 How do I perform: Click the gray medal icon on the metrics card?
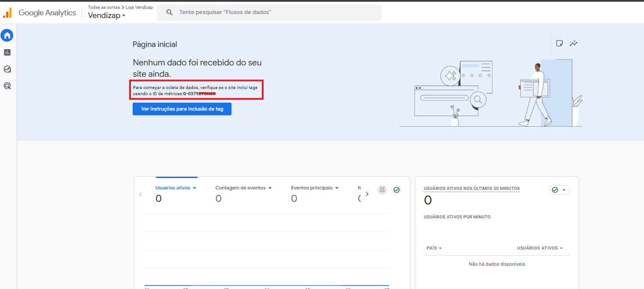[382, 190]
